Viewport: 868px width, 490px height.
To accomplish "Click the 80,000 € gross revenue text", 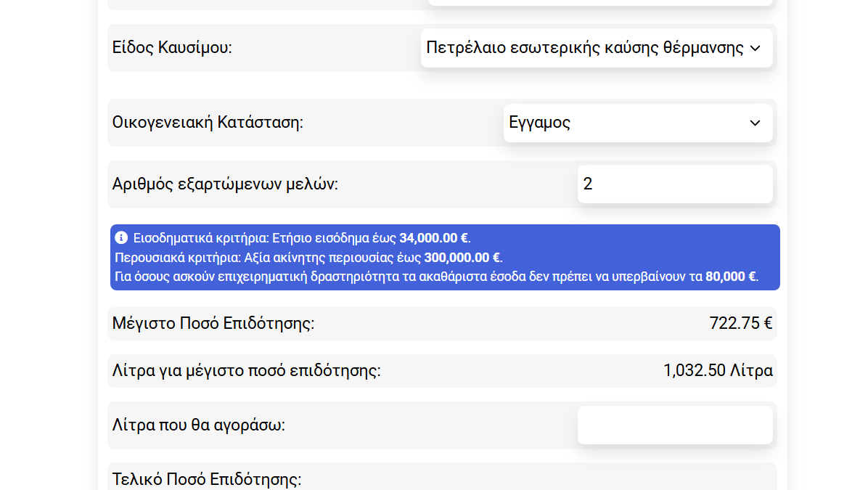I will [x=731, y=277].
